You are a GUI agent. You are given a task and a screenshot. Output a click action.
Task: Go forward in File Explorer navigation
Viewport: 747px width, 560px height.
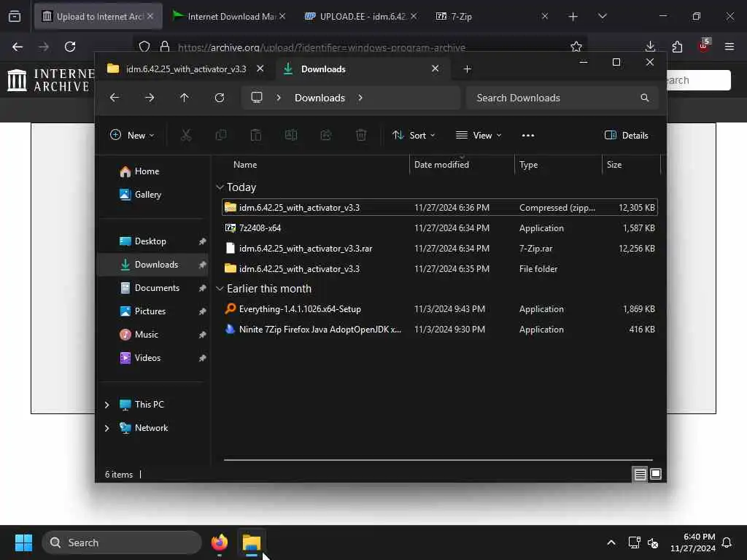click(149, 98)
